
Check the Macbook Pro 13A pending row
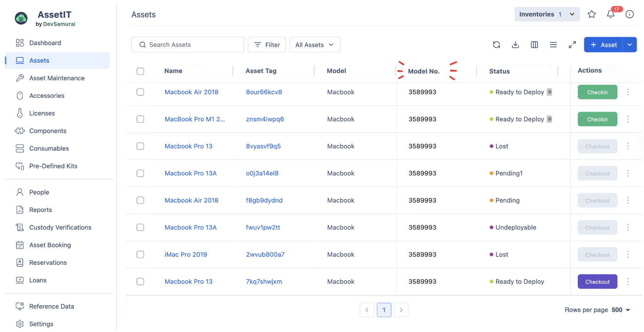click(140, 173)
